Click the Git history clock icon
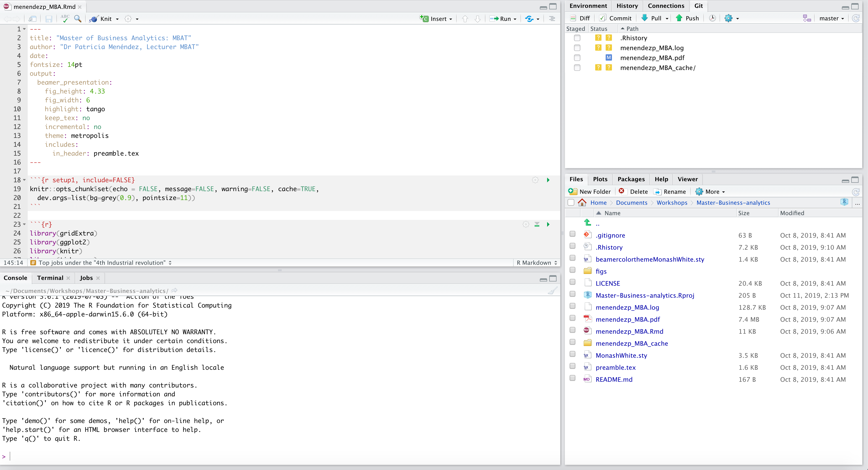Viewport: 868px width, 470px height. [712, 18]
